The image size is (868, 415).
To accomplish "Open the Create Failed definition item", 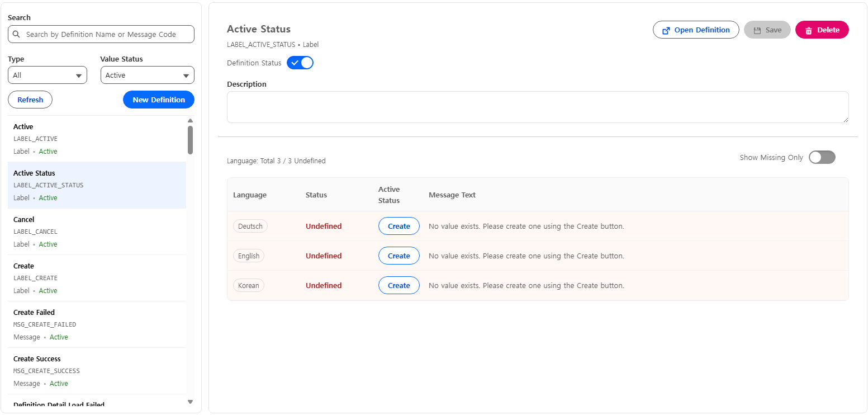I will click(x=97, y=324).
